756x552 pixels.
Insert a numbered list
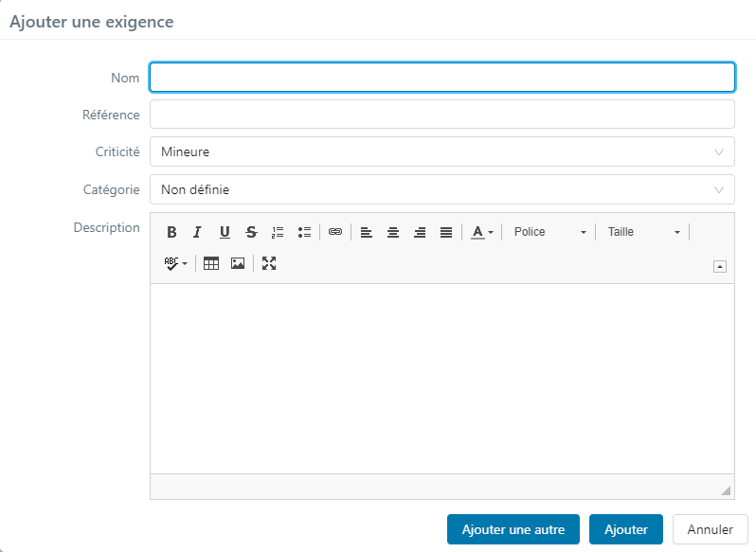click(x=278, y=232)
